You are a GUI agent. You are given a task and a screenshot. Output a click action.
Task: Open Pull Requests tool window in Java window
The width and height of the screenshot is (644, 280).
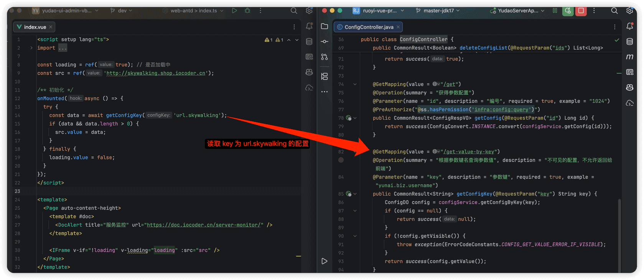(x=324, y=57)
